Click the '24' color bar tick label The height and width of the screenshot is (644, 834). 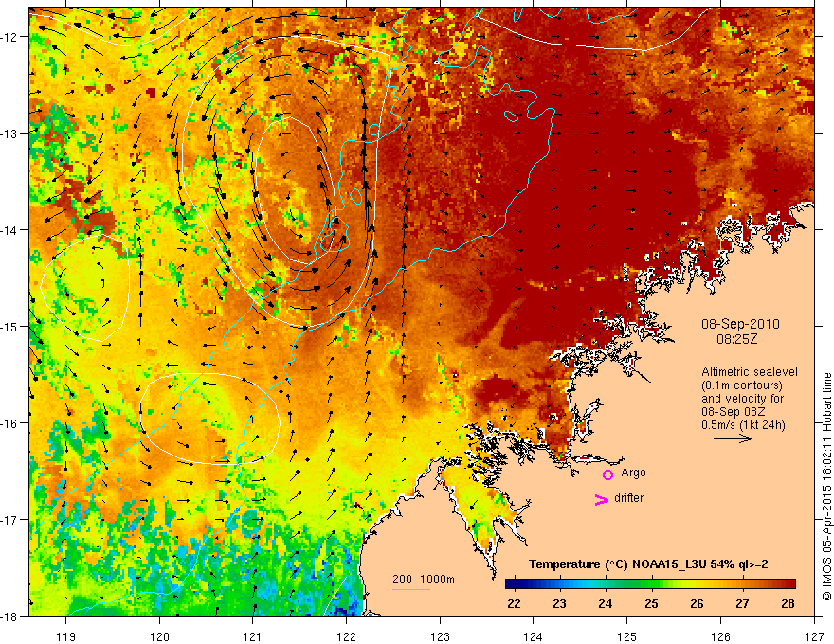605,603
